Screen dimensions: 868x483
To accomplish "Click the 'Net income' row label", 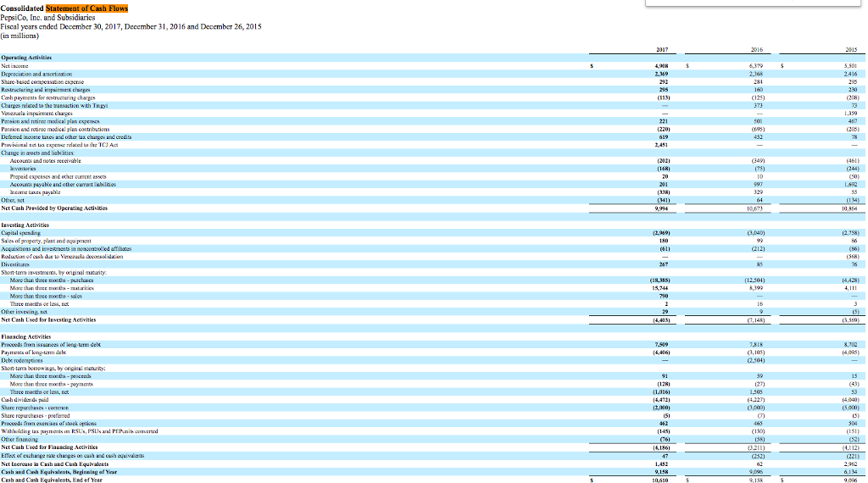I will pos(14,66).
